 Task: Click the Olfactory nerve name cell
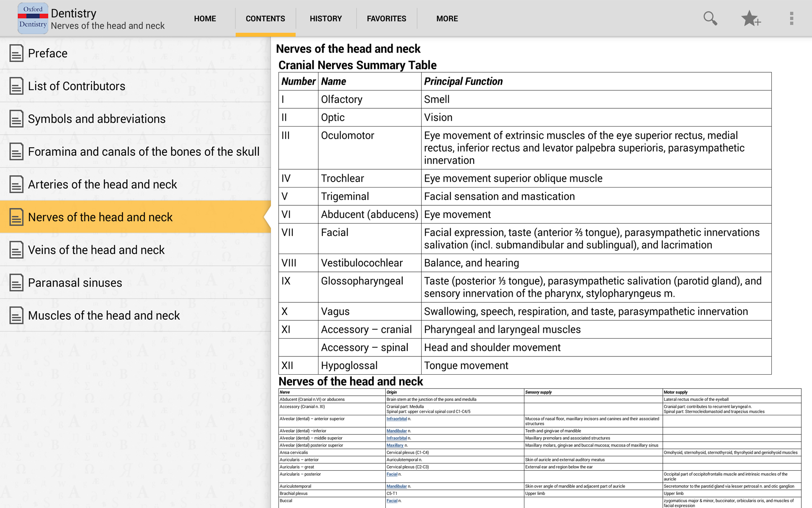coord(370,99)
